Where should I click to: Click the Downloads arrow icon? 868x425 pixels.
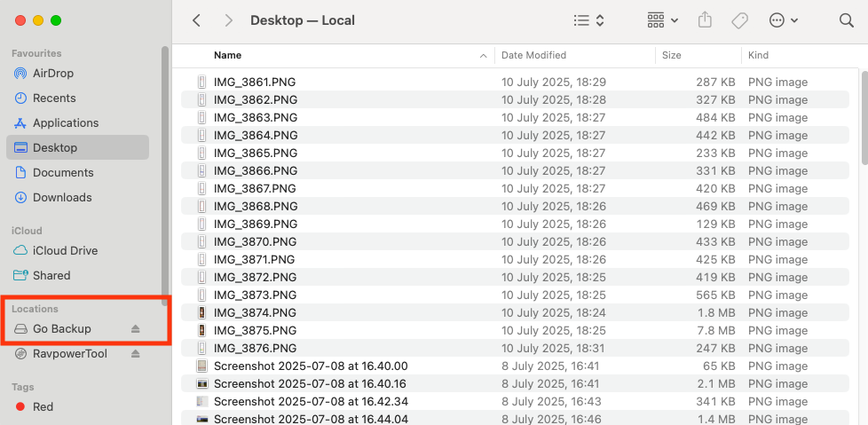(x=20, y=198)
